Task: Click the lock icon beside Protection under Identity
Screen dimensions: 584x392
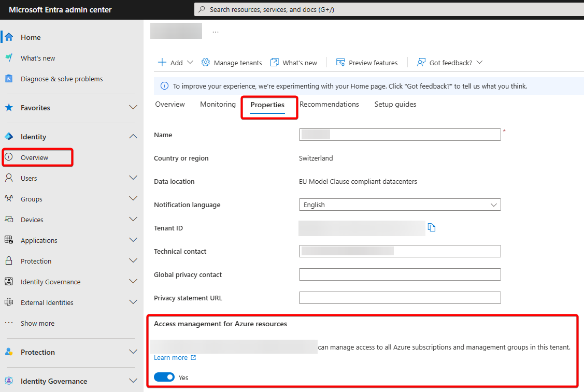Action: pos(9,260)
